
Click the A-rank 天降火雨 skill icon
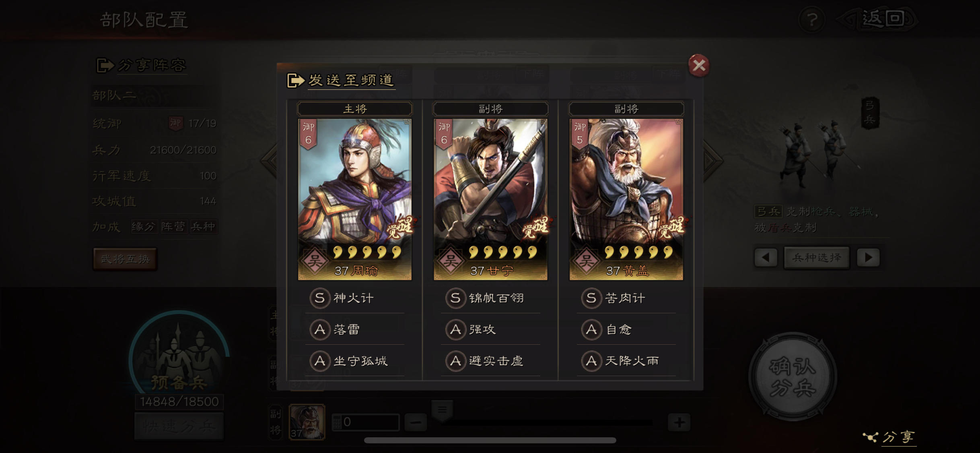pyautogui.click(x=591, y=361)
